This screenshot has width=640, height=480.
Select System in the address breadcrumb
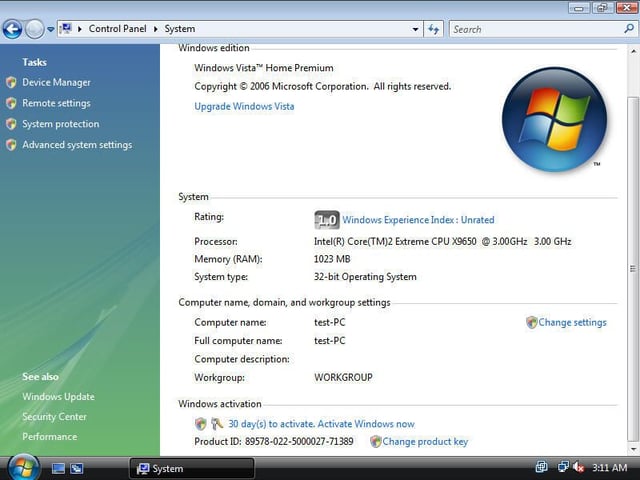180,29
